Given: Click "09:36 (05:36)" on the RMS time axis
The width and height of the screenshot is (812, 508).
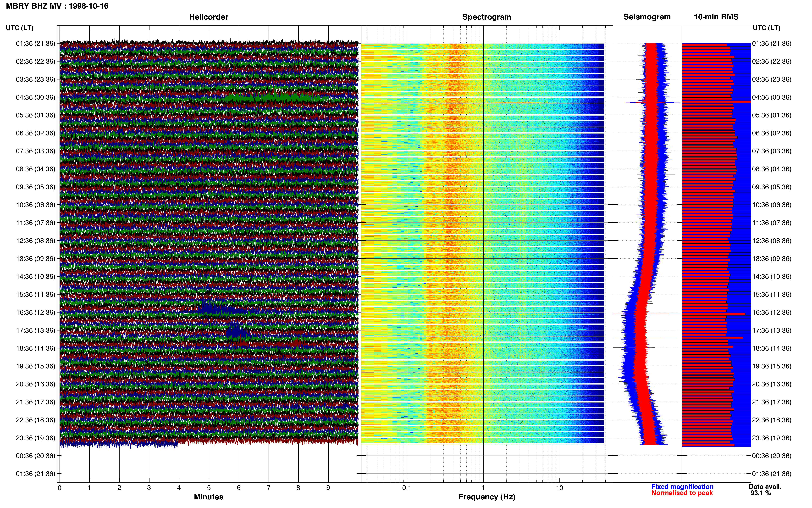Looking at the screenshot, I should click(x=772, y=187).
